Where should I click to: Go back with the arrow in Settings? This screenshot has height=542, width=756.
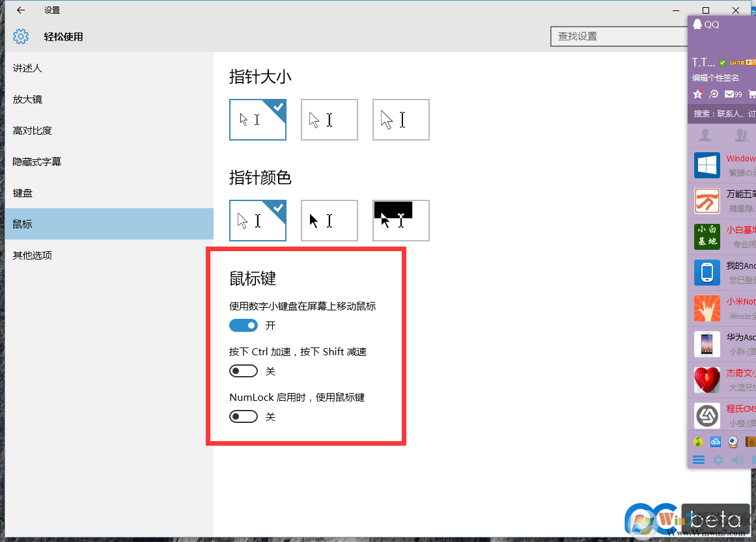click(x=20, y=10)
